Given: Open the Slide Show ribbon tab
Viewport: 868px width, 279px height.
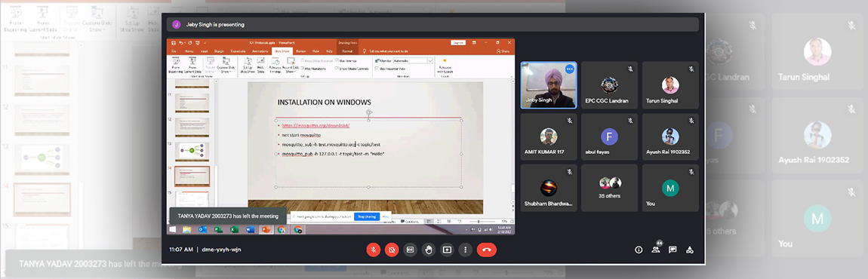Looking at the screenshot, I should point(282,51).
